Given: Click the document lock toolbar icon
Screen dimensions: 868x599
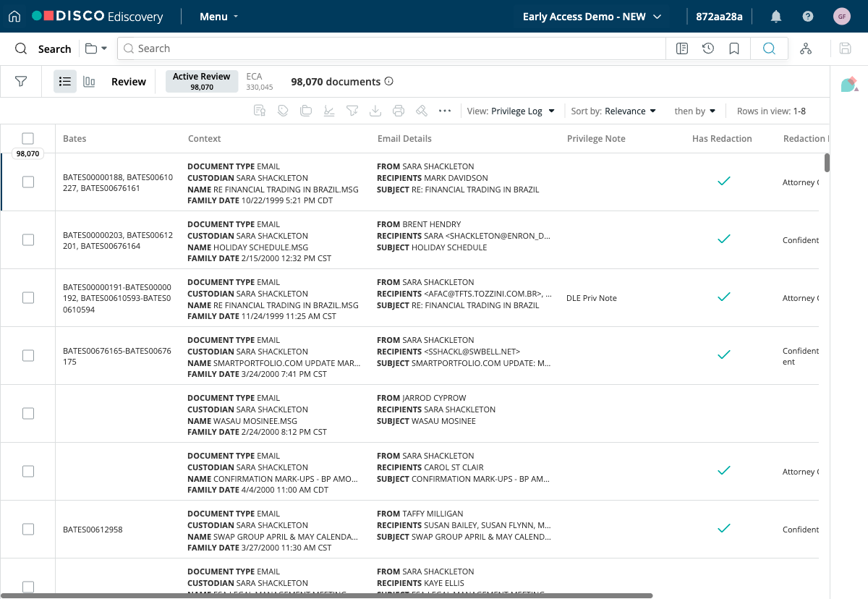Looking at the screenshot, I should pyautogui.click(x=260, y=111).
